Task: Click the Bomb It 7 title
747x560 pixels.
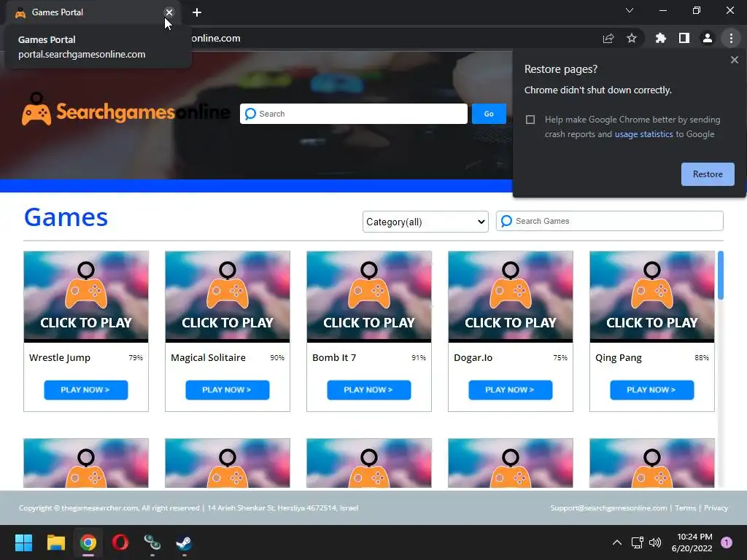Action: 334,357
